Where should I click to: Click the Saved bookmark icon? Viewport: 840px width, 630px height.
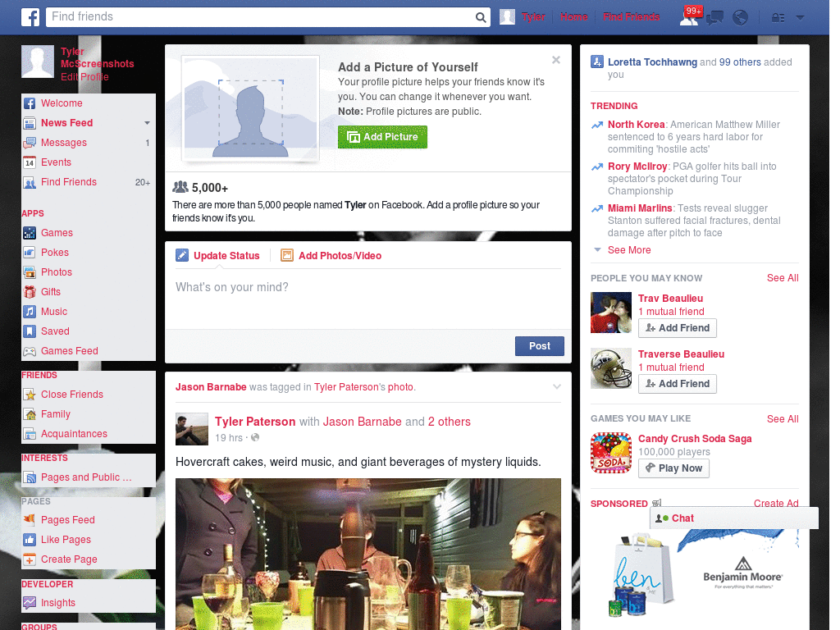(x=30, y=331)
